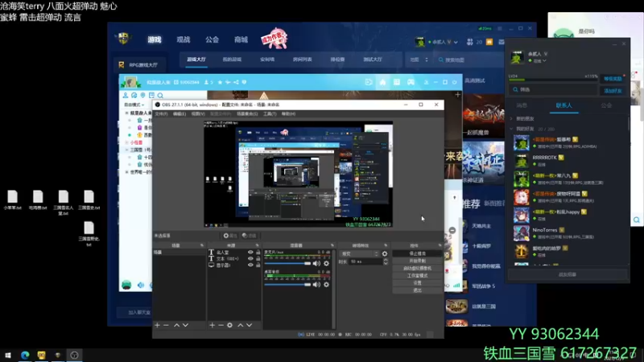This screenshot has height=362, width=644.
Task: Click the transition duration stepper arrows
Action: tap(386, 261)
